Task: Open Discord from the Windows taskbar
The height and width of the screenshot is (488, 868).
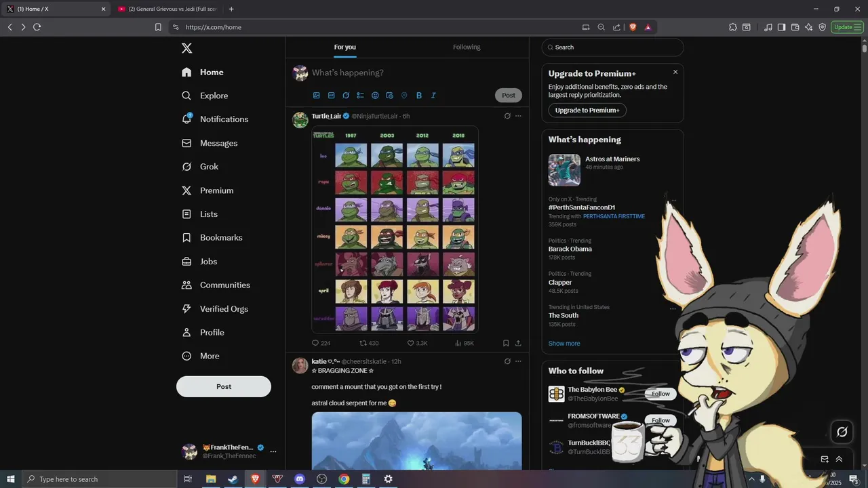Action: tap(300, 479)
